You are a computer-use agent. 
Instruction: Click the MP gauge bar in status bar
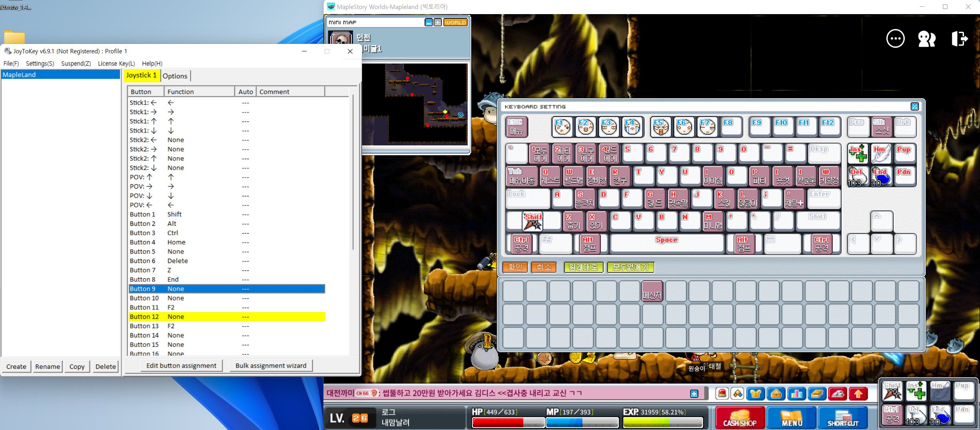click(x=582, y=423)
